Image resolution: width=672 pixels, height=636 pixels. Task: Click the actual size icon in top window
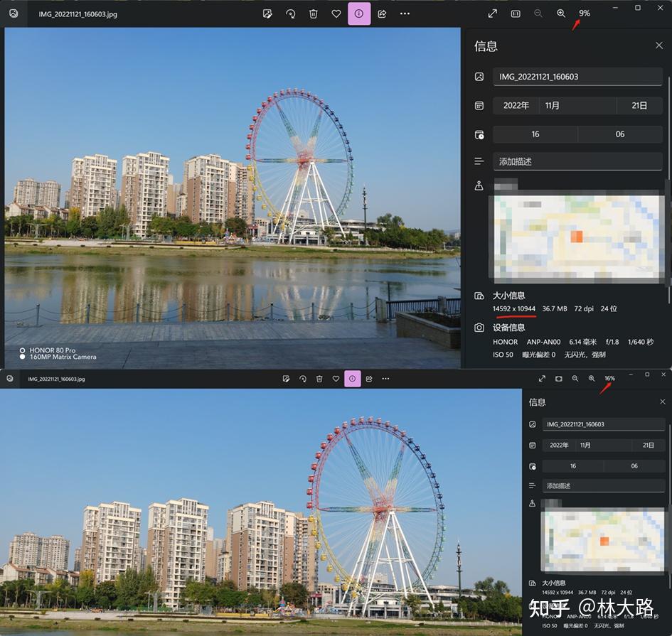[x=516, y=14]
